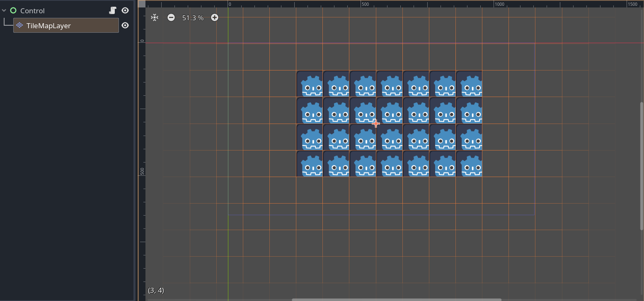Click the horizontal scrollbar thumb

coord(397,299)
